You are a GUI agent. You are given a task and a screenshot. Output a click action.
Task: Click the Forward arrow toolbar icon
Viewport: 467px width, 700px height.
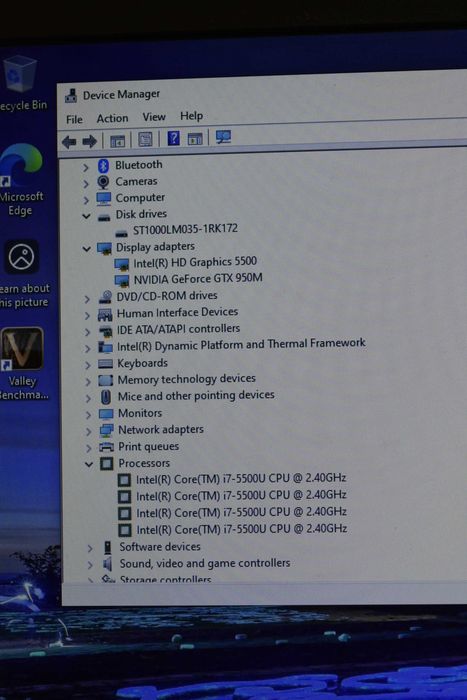[90, 142]
